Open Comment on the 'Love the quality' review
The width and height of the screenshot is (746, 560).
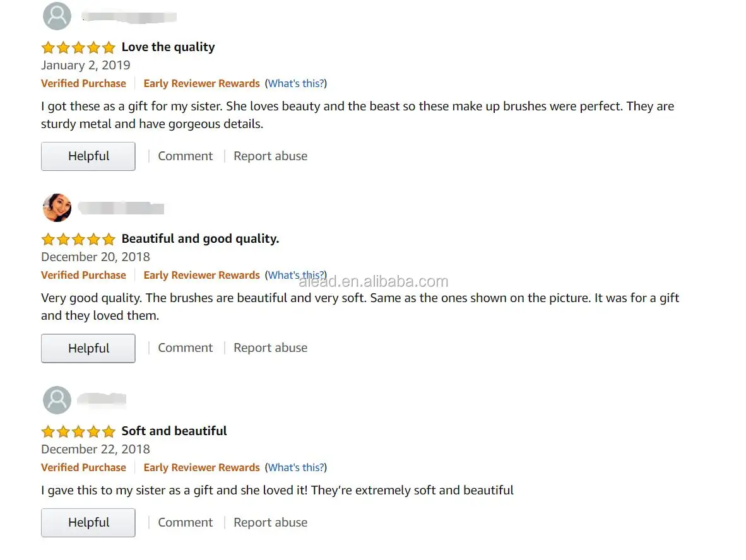coord(185,156)
